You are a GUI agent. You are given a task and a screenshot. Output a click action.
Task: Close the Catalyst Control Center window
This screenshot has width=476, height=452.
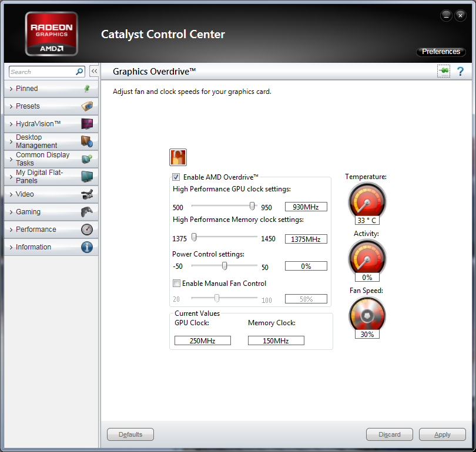click(x=460, y=15)
